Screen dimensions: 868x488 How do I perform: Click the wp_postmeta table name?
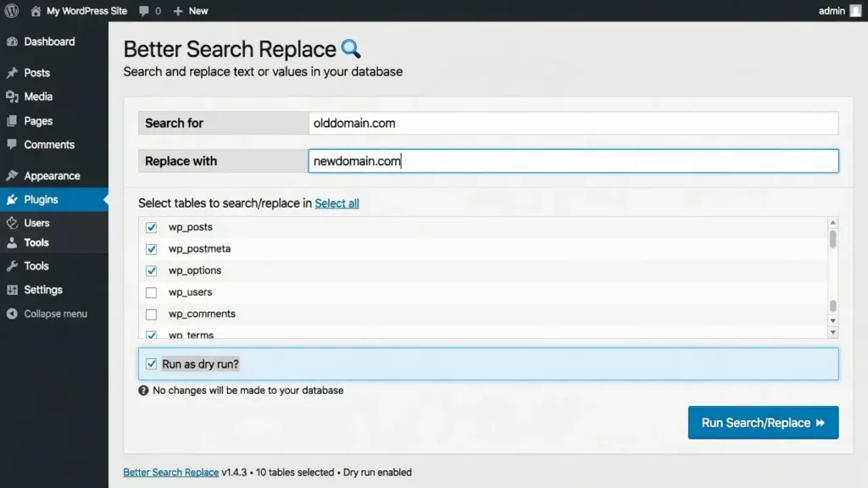pyautogui.click(x=200, y=249)
